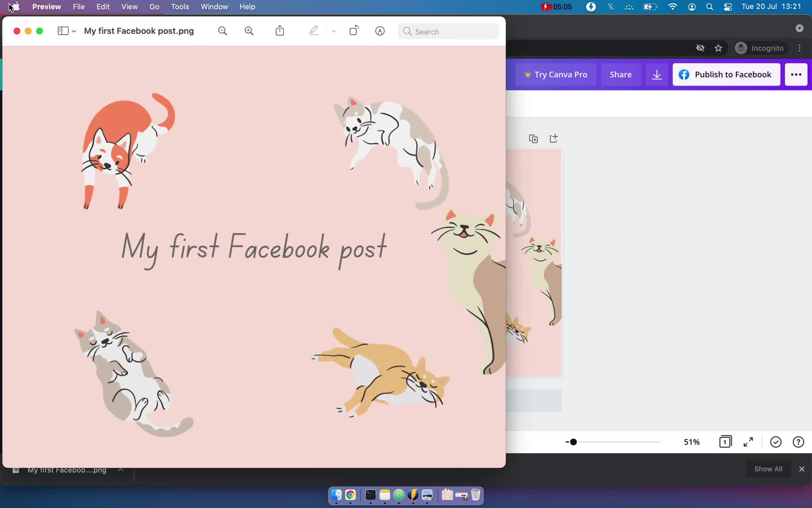
Task: Bookmark this page with star icon
Action: click(718, 48)
